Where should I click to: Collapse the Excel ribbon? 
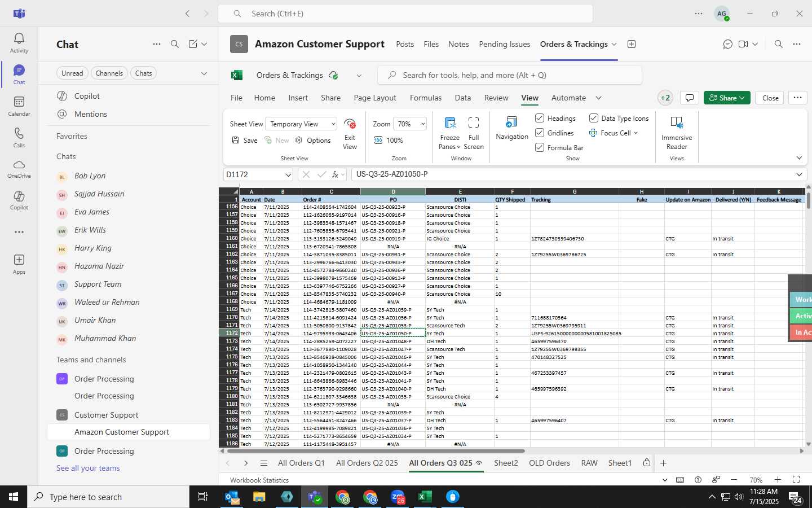pyautogui.click(x=799, y=158)
